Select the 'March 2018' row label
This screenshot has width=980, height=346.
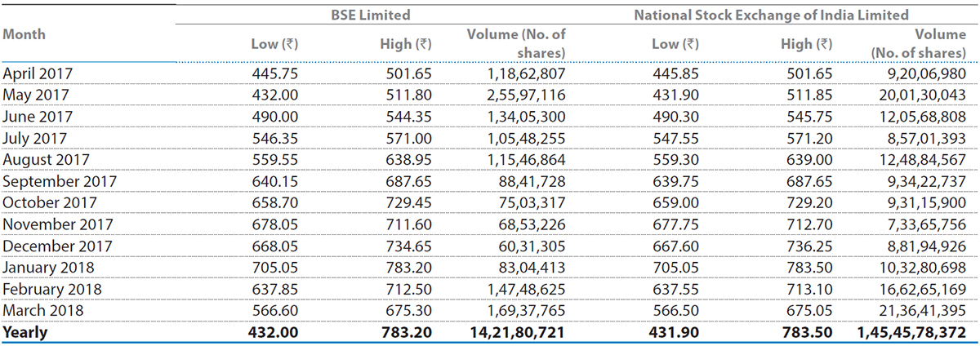click(x=44, y=311)
